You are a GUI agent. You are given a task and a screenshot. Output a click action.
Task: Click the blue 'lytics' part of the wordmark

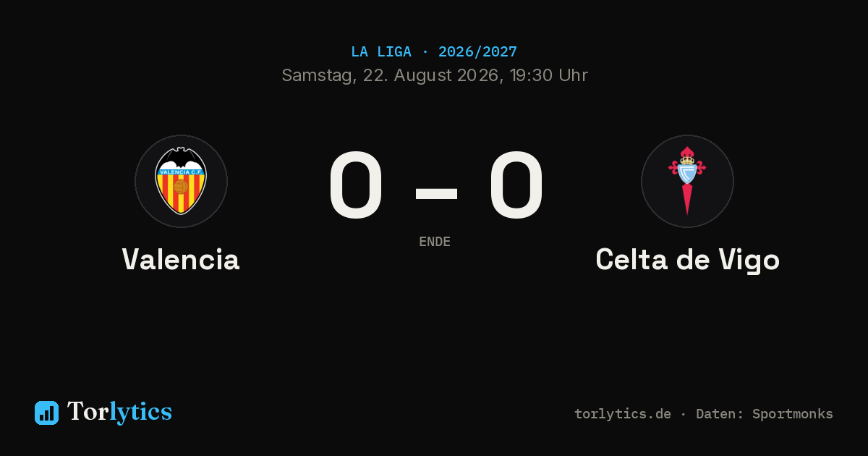click(x=141, y=413)
